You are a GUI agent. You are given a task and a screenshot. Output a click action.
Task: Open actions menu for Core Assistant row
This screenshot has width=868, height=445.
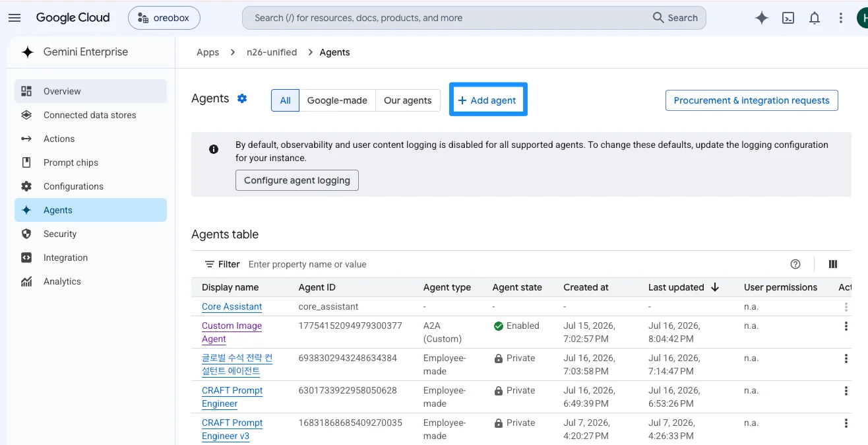click(x=846, y=307)
